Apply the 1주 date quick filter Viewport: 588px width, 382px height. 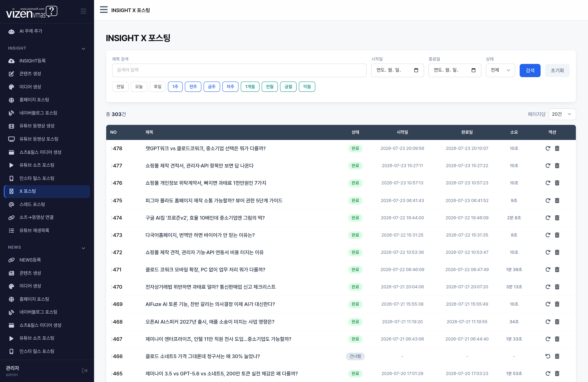coord(175,87)
